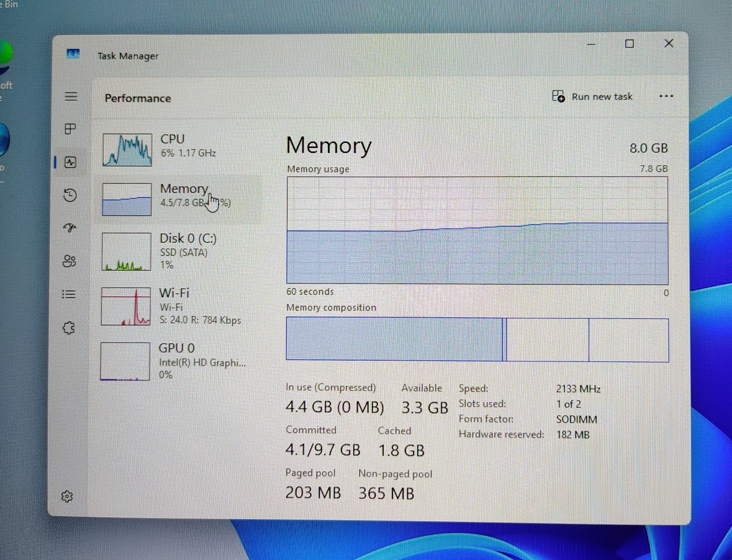The width and height of the screenshot is (732, 560).
Task: Click the In use value 4.4 GB (0 MB)
Action: (335, 407)
